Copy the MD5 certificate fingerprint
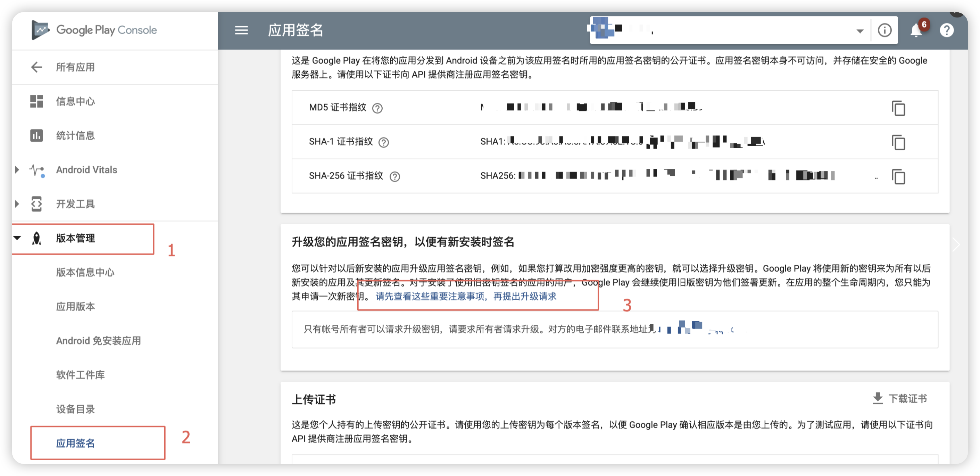Screen dimensions: 980x476 click(898, 108)
